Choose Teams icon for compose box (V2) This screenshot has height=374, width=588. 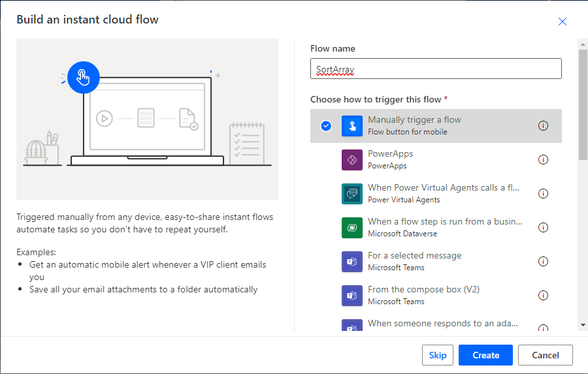pos(351,296)
